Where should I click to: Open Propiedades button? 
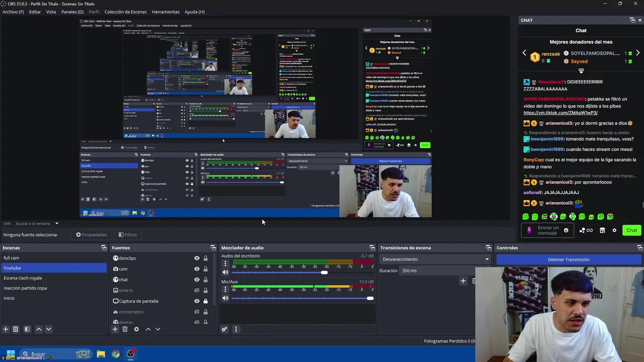(92, 235)
